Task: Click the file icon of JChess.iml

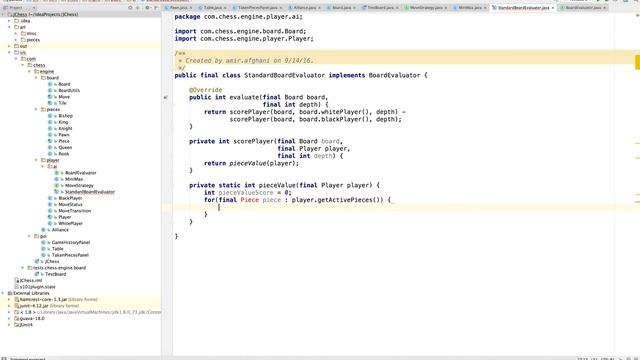Action: 17,280
